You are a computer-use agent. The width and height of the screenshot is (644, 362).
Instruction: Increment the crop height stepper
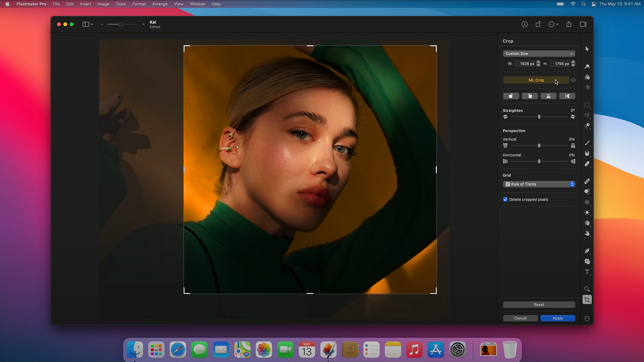[573, 62]
